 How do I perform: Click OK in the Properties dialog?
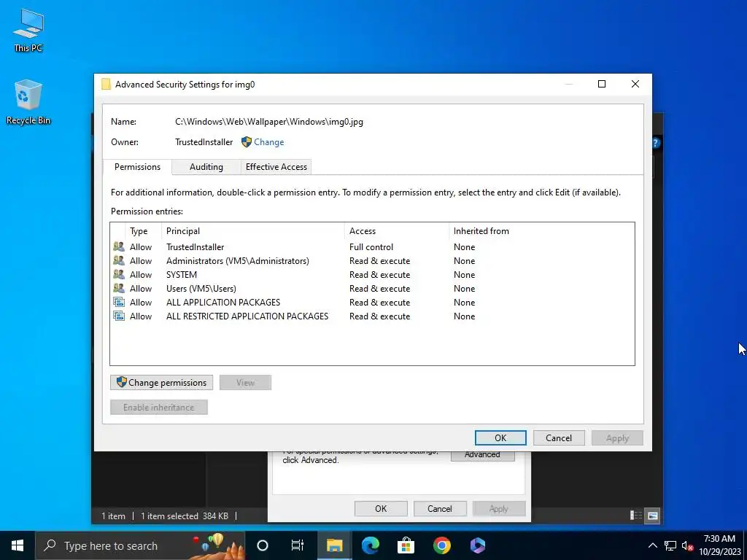tap(381, 508)
